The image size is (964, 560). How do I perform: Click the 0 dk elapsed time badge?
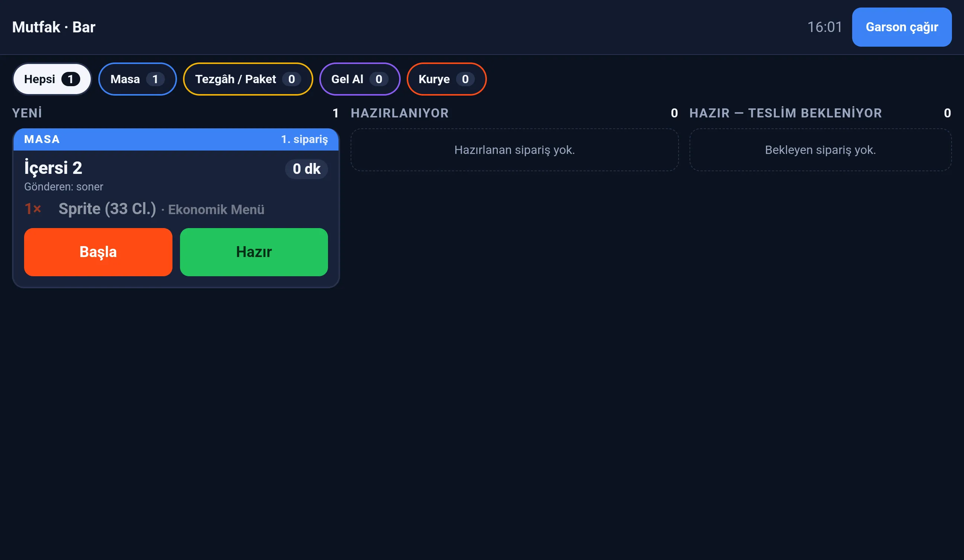tap(307, 169)
